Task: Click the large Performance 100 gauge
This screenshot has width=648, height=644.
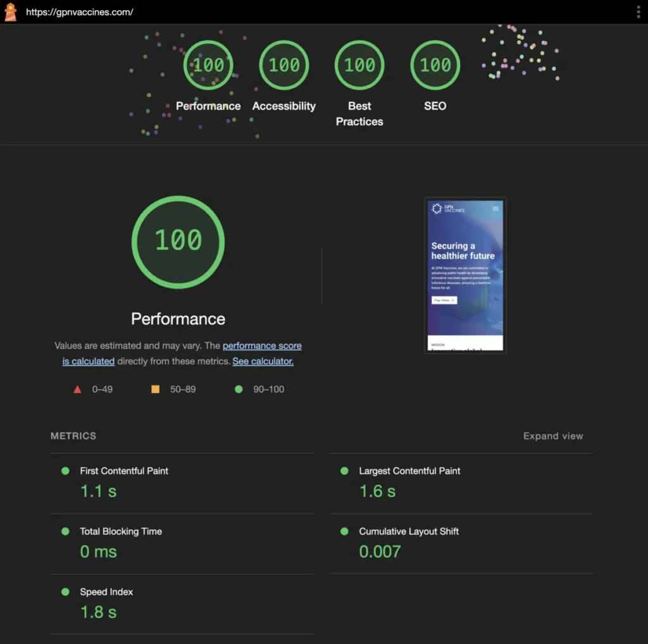Action: [178, 242]
